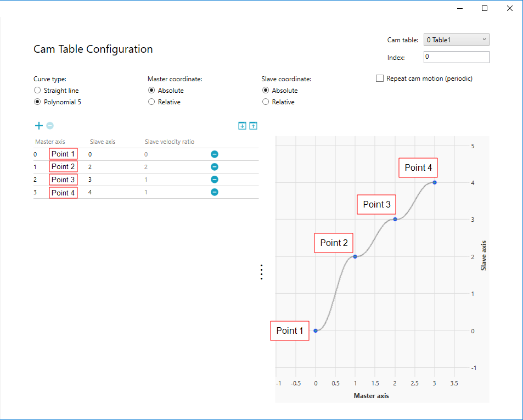Screen dimensions: 523x420
Task: Click the Index input field
Action: pyautogui.click(x=456, y=57)
